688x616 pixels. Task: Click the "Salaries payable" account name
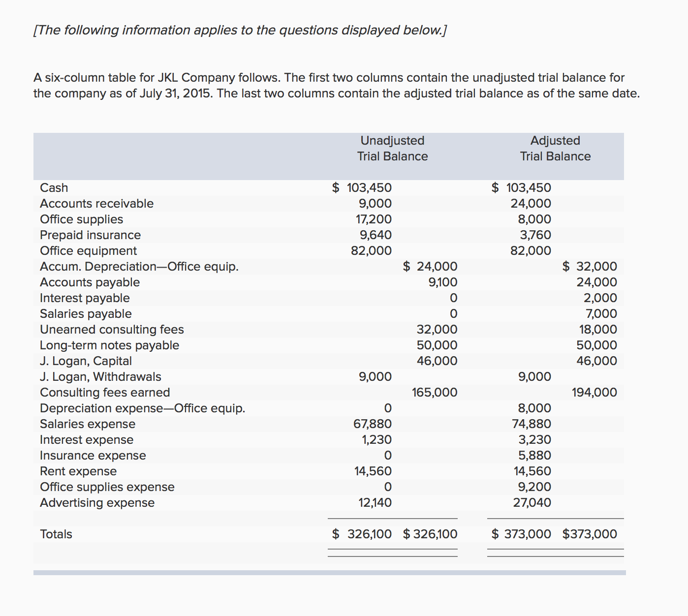pyautogui.click(x=86, y=314)
